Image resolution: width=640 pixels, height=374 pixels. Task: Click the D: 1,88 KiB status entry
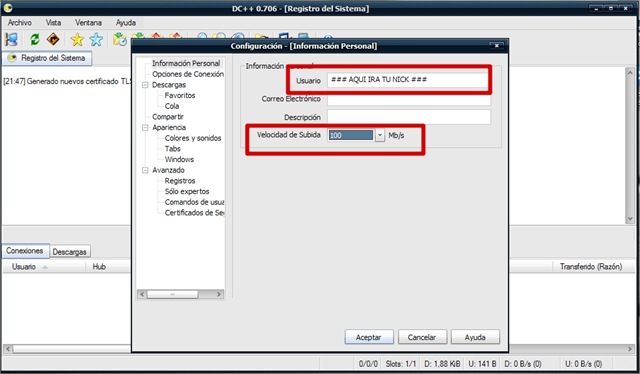click(x=442, y=363)
